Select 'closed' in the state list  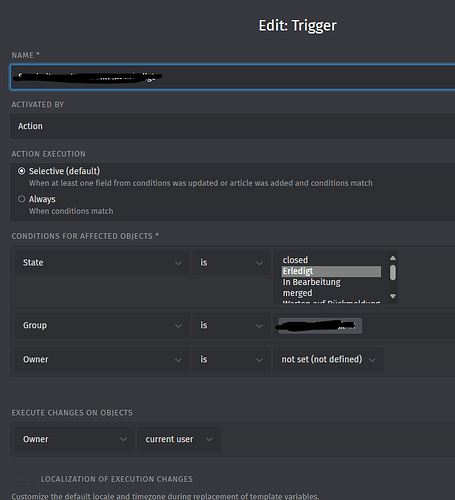(331, 260)
